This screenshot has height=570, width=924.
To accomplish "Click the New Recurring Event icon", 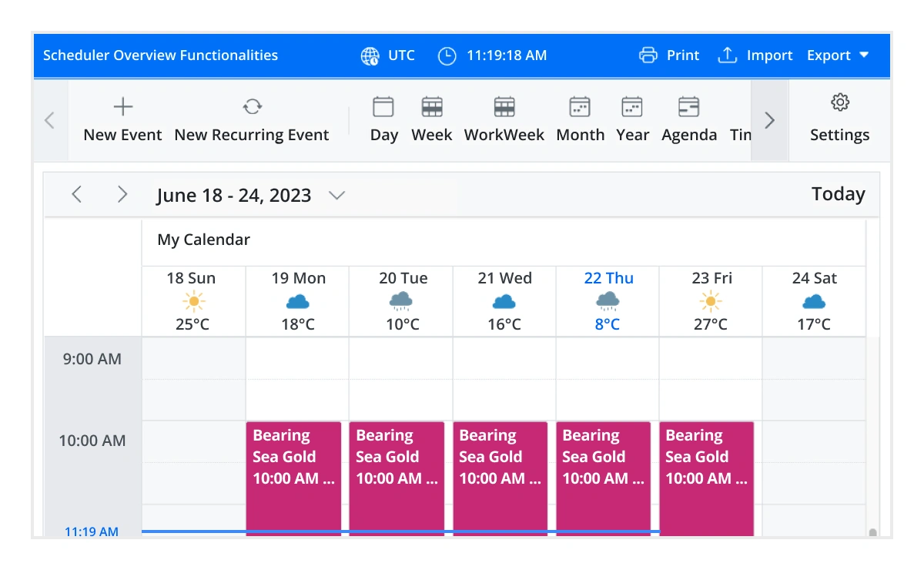I will (252, 107).
